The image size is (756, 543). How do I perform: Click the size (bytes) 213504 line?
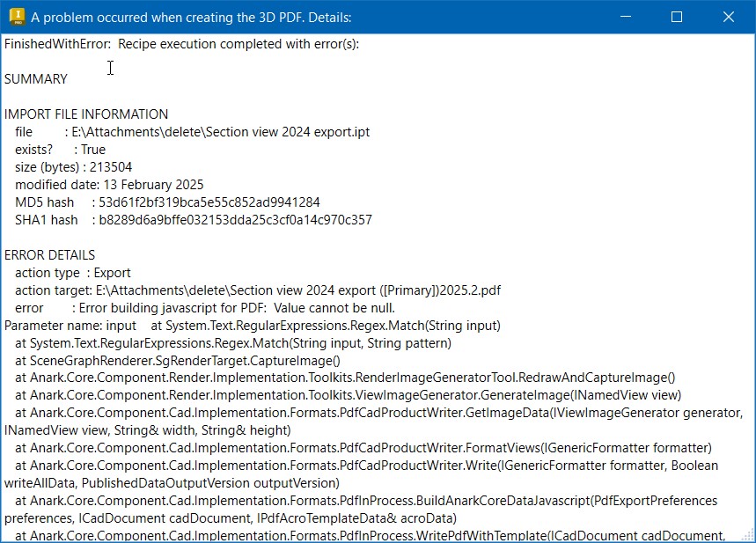tap(74, 167)
